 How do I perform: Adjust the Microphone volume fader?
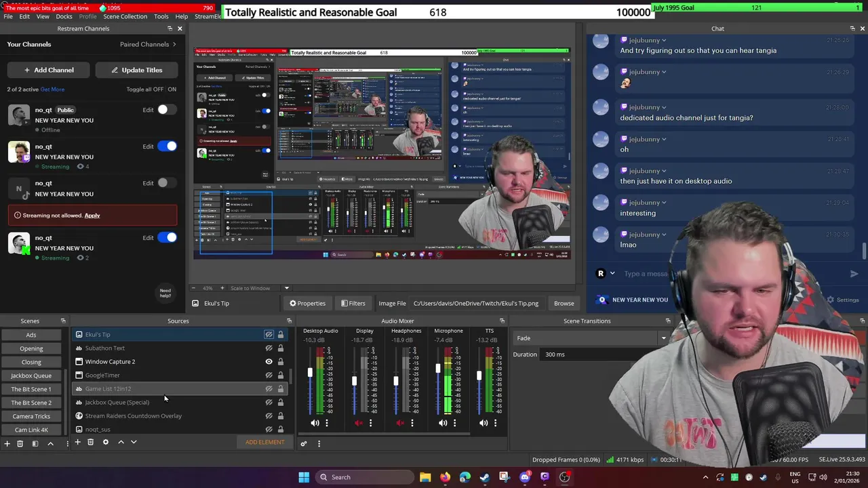(438, 369)
